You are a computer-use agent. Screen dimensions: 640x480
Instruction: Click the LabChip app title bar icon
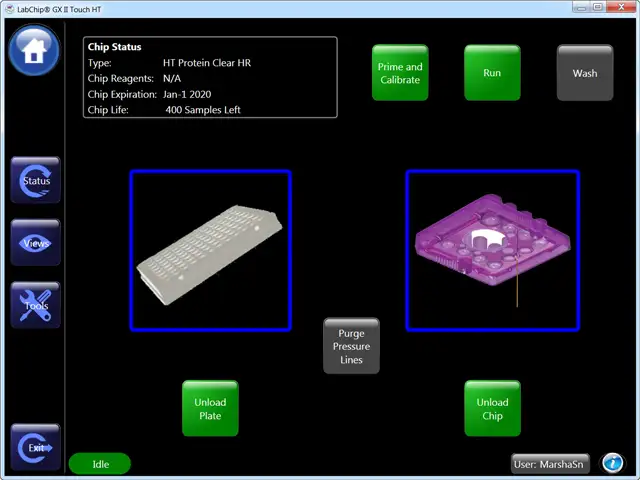pos(10,9)
